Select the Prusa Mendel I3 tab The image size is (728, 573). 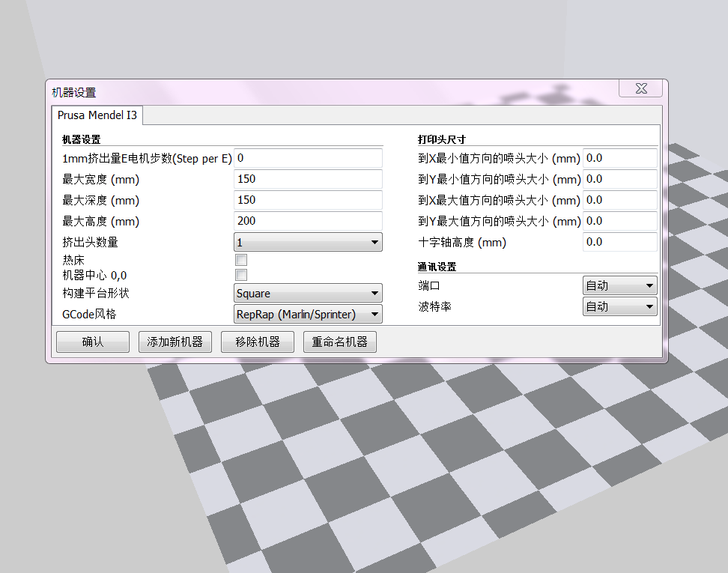(97, 115)
